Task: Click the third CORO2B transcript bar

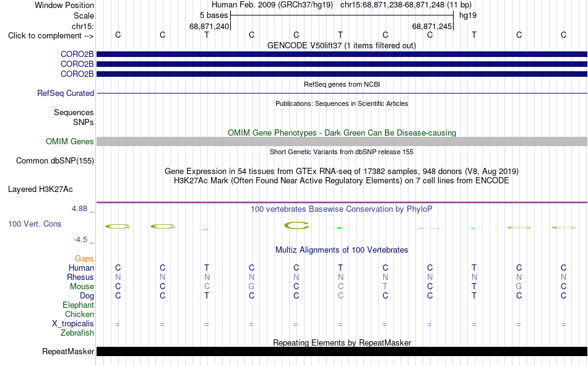Action: pos(342,74)
